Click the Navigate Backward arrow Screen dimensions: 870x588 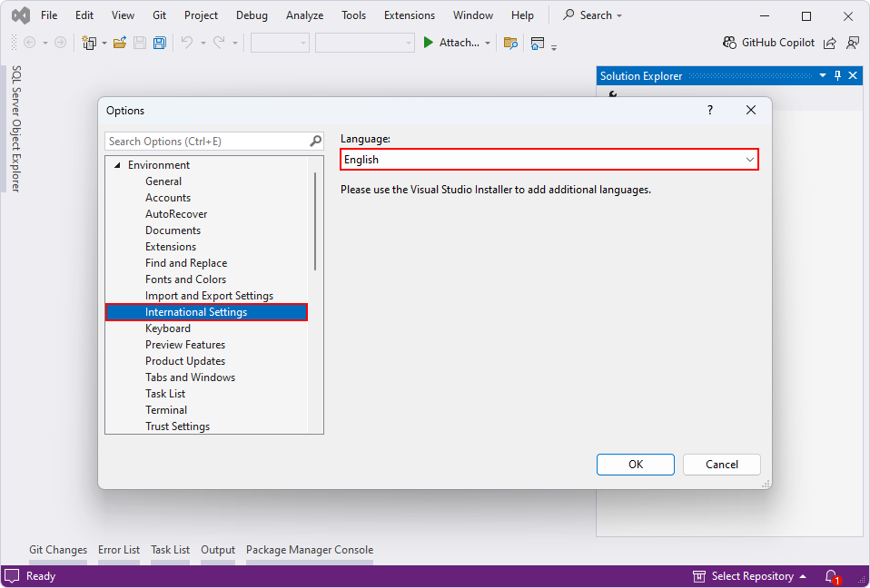tap(29, 42)
